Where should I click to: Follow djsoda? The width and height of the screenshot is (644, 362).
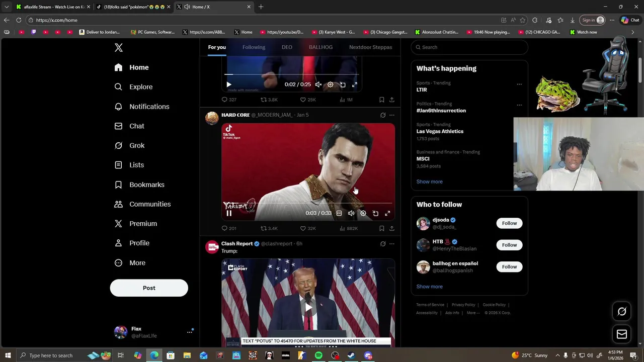pos(509,223)
